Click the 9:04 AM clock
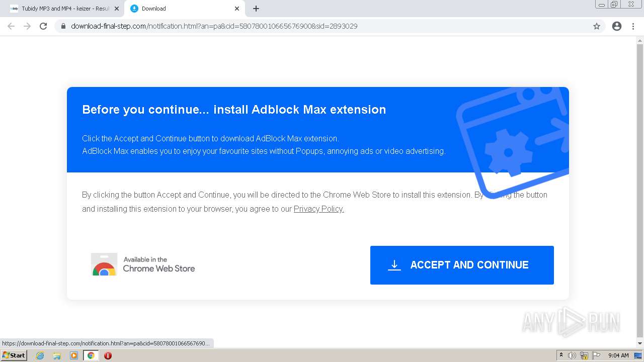Screen dimensions: 644x362 (618, 355)
